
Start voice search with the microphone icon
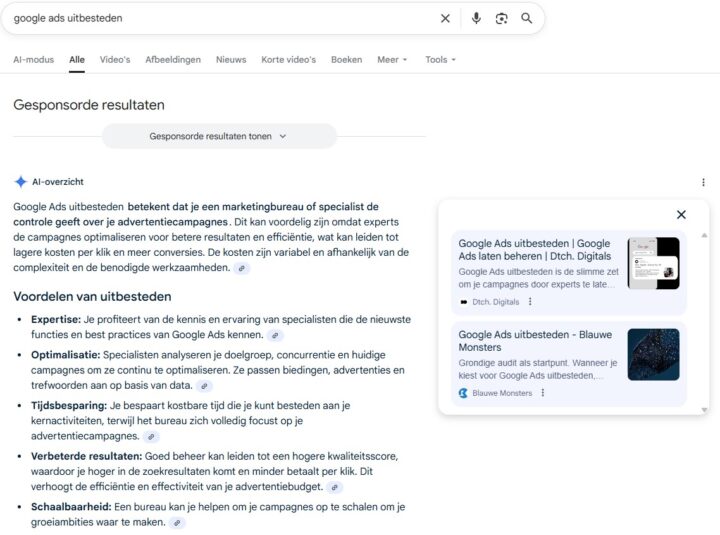tap(476, 18)
